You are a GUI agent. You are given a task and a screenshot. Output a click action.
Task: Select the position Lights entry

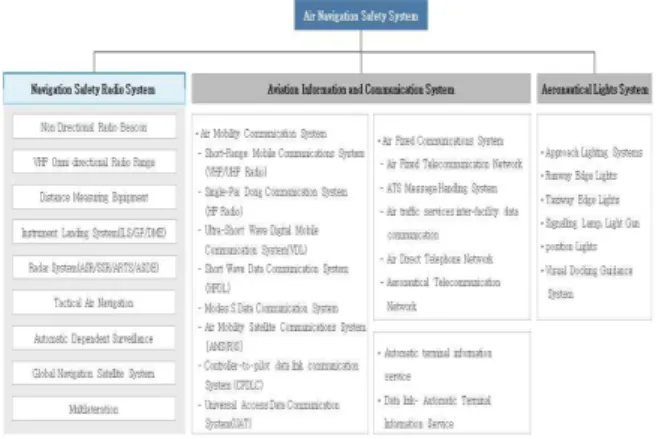(569, 247)
